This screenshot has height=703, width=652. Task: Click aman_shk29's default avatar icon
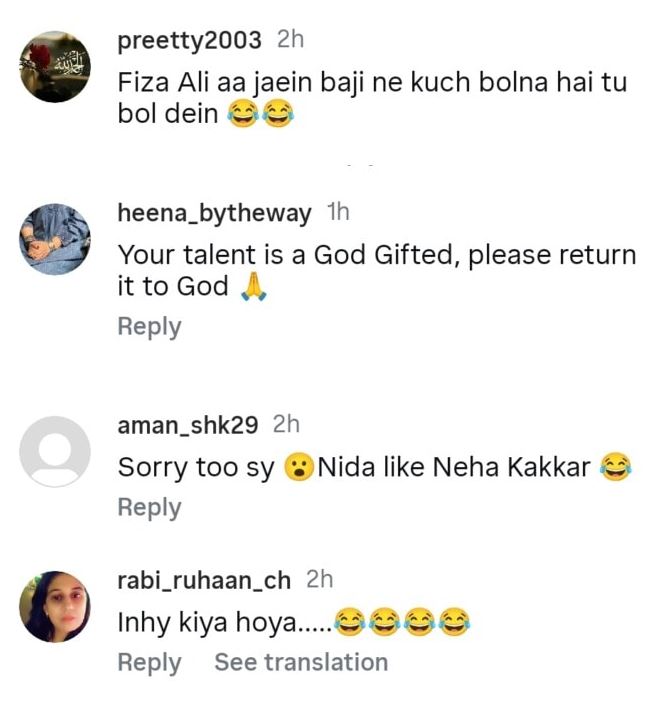coord(56,451)
